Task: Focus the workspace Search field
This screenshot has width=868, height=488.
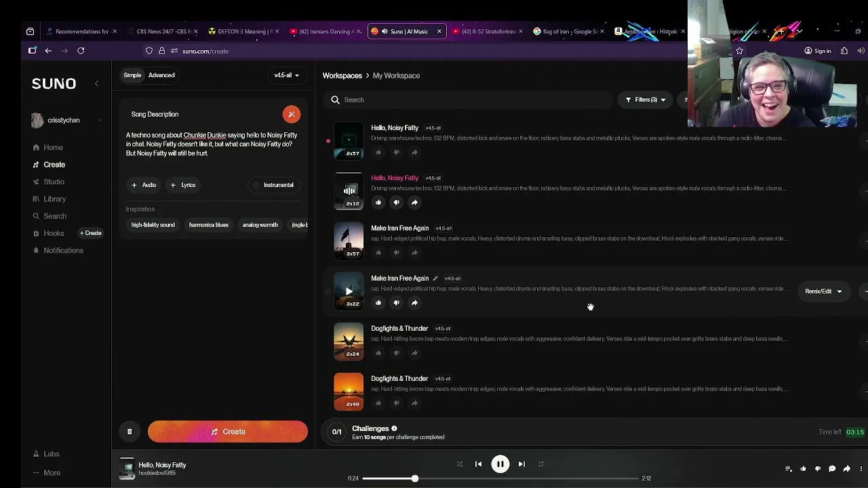Action: (x=468, y=100)
